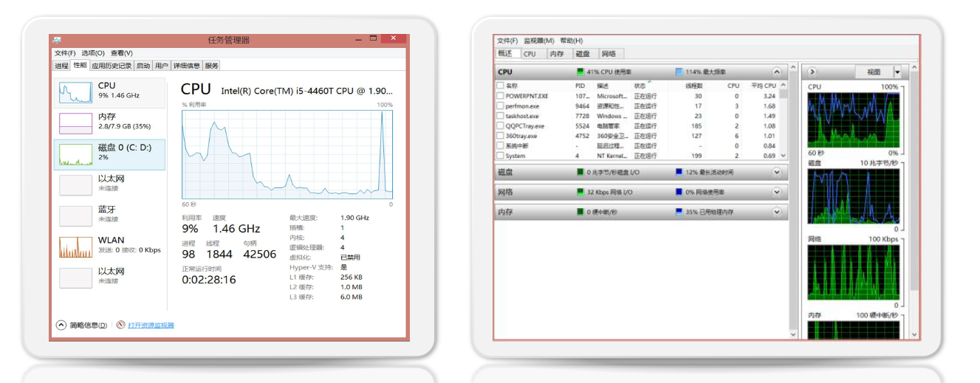Click the 视图 button in graphs pane

click(874, 72)
